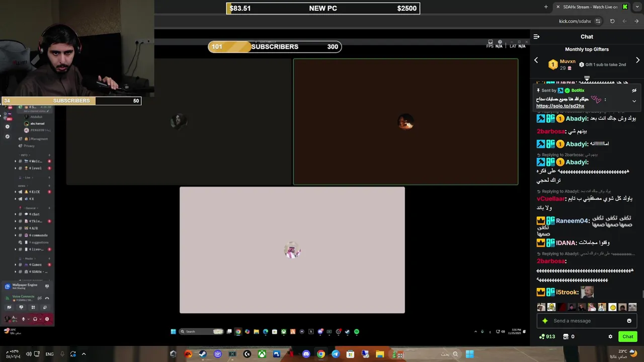Open Xbox app from the outer taskbar
The image size is (644, 362).
[262, 354]
